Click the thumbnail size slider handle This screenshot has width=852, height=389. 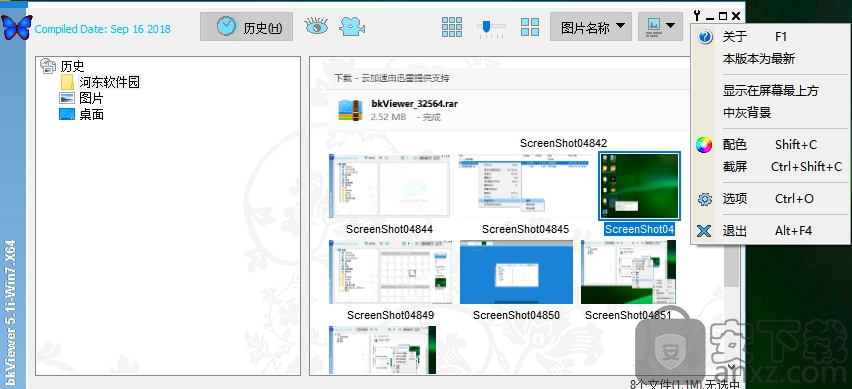coord(486,27)
